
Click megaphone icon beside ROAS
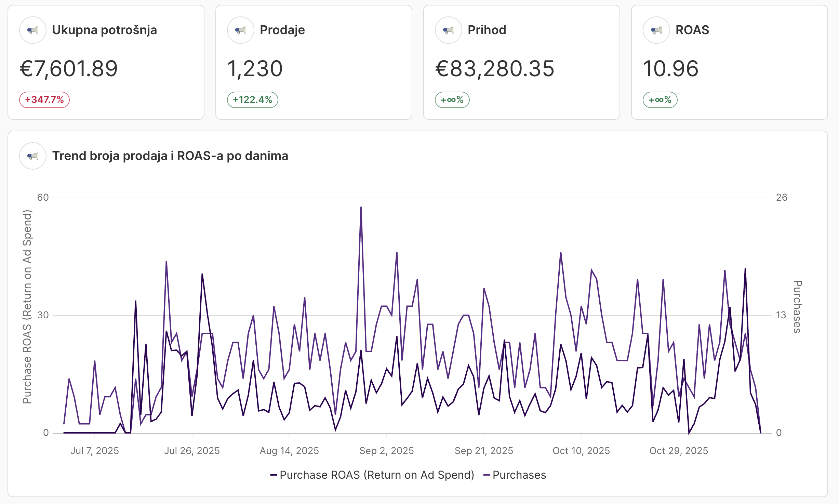pos(656,30)
